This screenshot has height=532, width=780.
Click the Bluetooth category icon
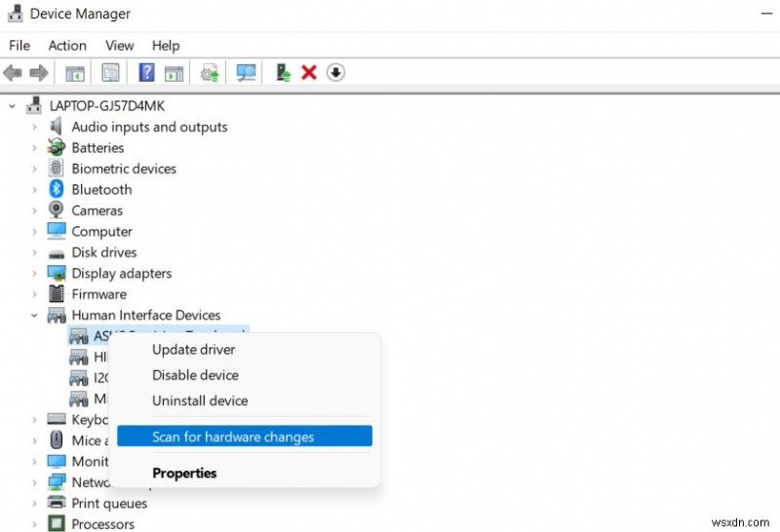(57, 189)
